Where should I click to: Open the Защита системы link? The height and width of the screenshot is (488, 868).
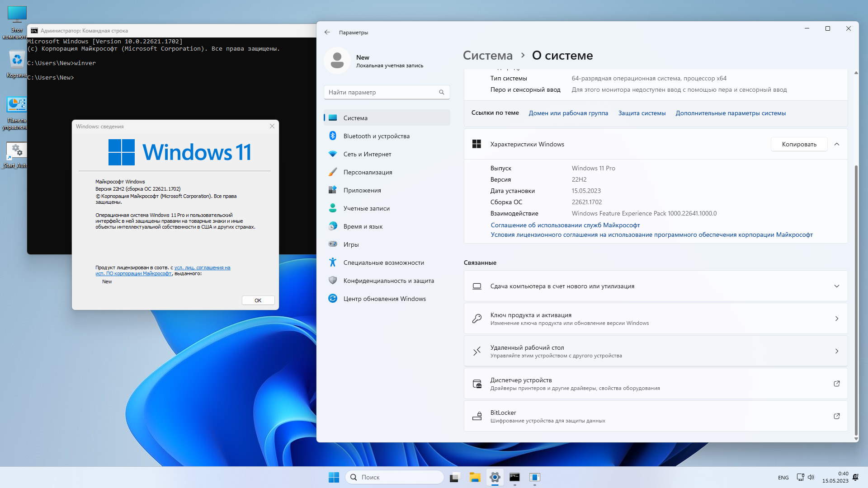642,113
